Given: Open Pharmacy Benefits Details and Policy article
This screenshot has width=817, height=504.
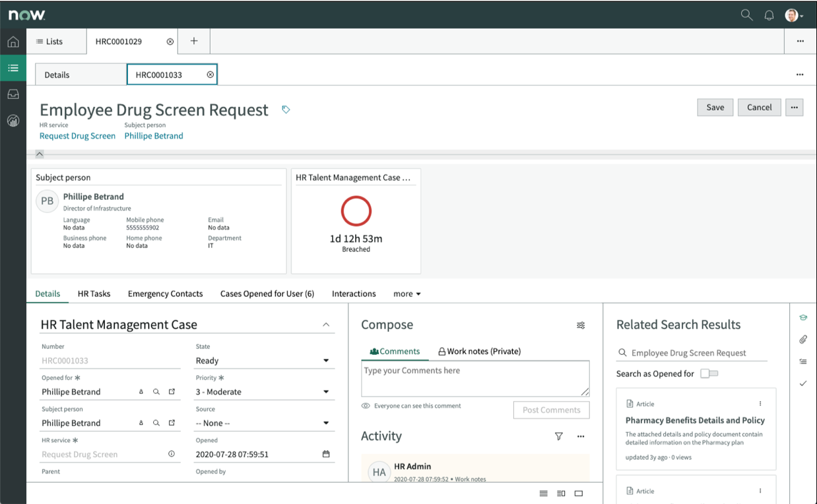Looking at the screenshot, I should click(x=695, y=420).
